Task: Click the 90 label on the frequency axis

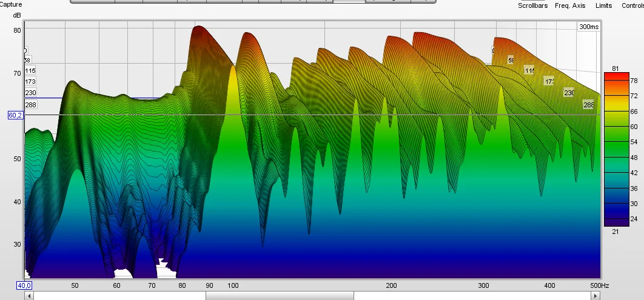Action: click(x=209, y=285)
